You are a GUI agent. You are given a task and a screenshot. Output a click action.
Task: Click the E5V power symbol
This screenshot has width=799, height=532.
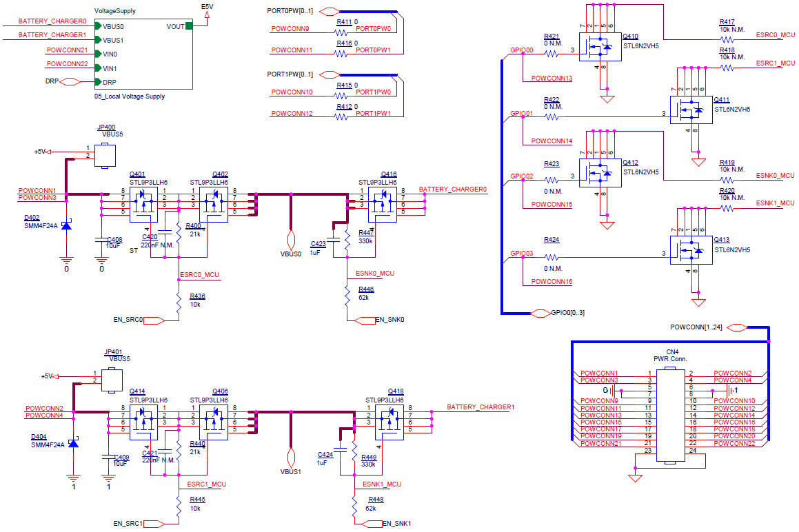207,17
